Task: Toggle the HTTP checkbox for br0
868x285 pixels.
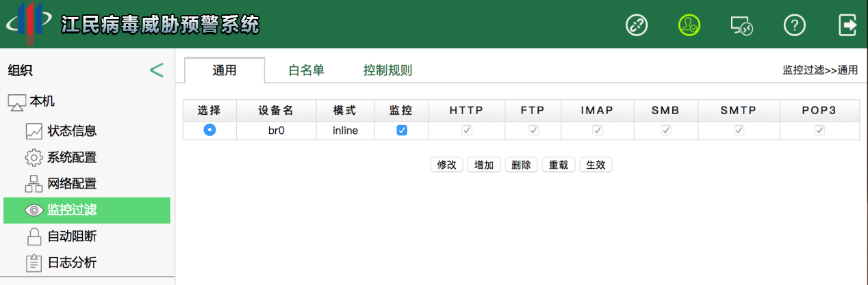Action: point(466,130)
